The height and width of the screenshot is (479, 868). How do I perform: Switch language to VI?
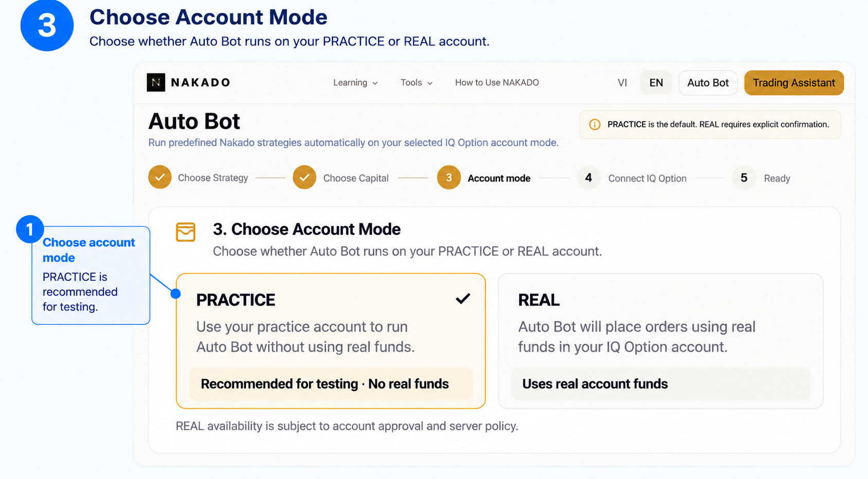pyautogui.click(x=622, y=83)
